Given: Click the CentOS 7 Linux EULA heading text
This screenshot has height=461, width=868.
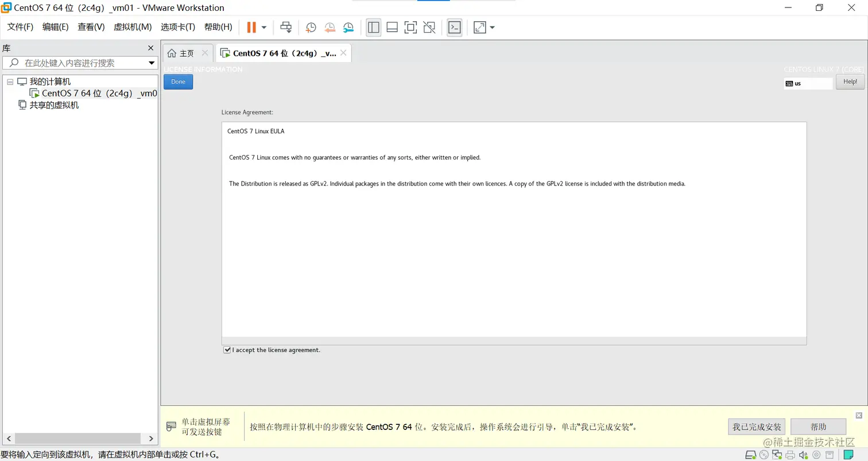Looking at the screenshot, I should pyautogui.click(x=256, y=131).
